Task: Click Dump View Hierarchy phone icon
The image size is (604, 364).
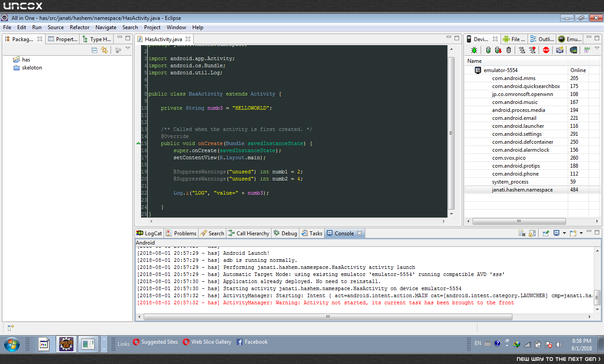Action: tap(573, 50)
